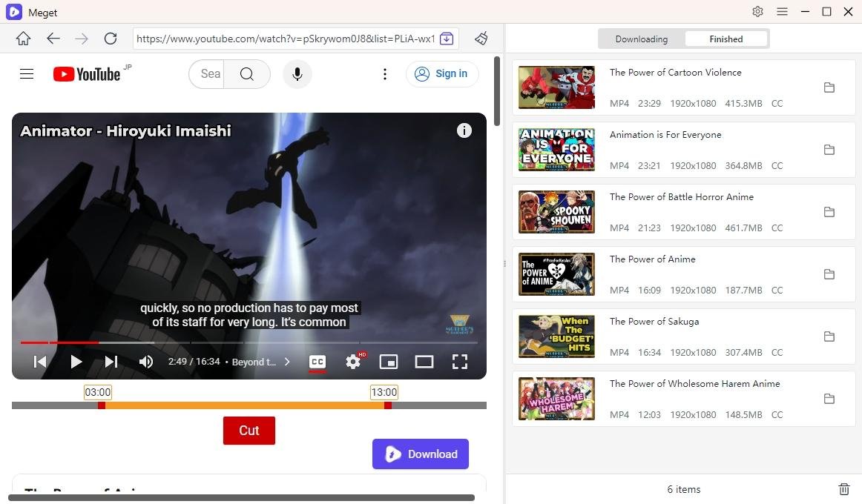Click The Power of Sakuga thumbnail
The height and width of the screenshot is (504, 862).
pos(556,336)
